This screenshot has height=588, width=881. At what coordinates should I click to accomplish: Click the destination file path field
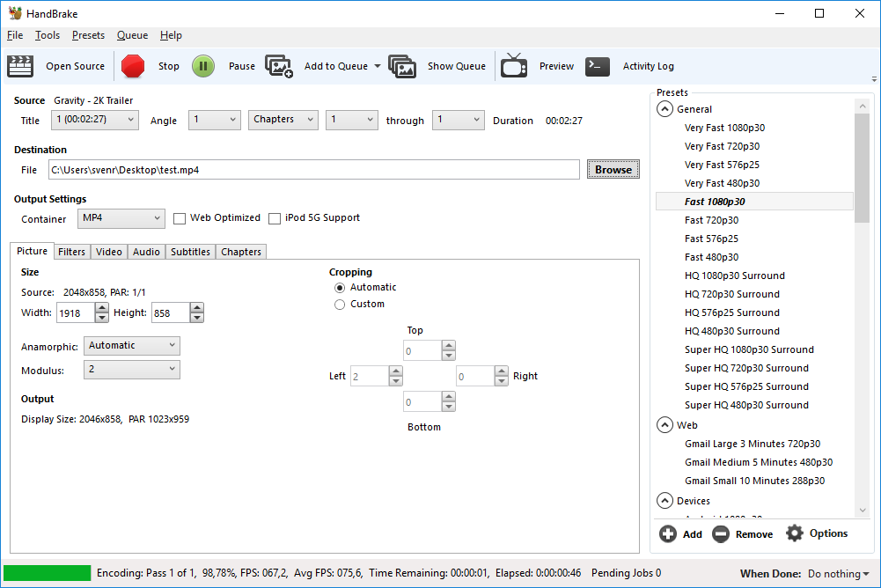[313, 170]
